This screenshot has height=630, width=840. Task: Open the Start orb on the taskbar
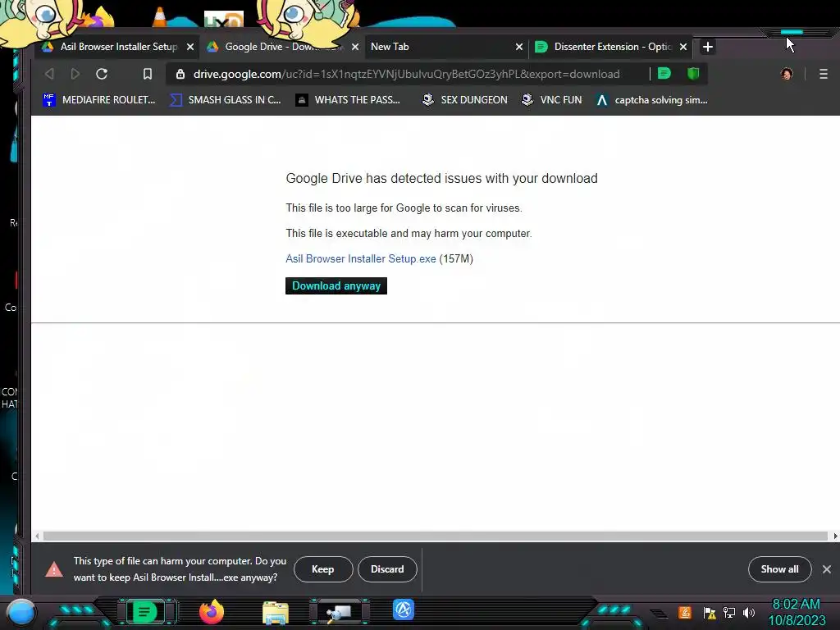21,612
